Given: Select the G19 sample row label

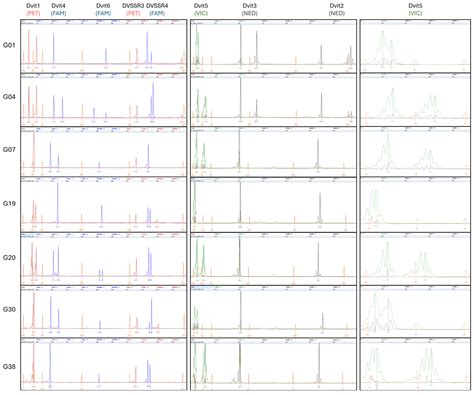Looking at the screenshot, I should 9,203.
